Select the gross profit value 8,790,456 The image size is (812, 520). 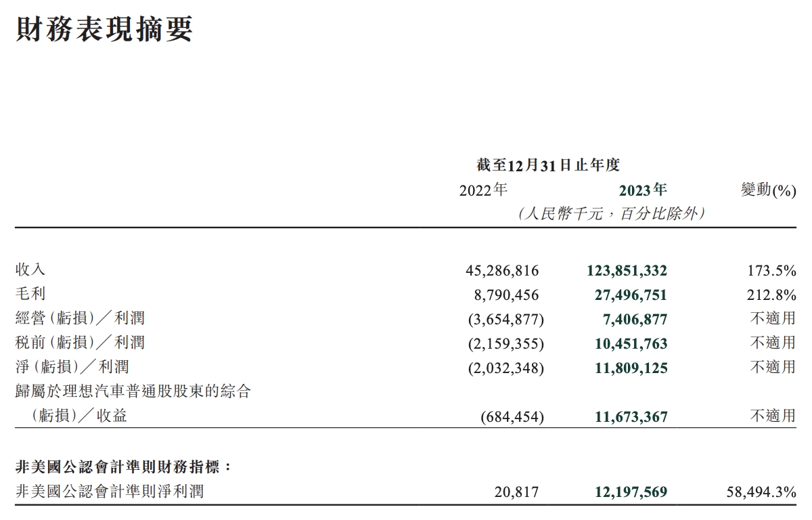click(506, 295)
